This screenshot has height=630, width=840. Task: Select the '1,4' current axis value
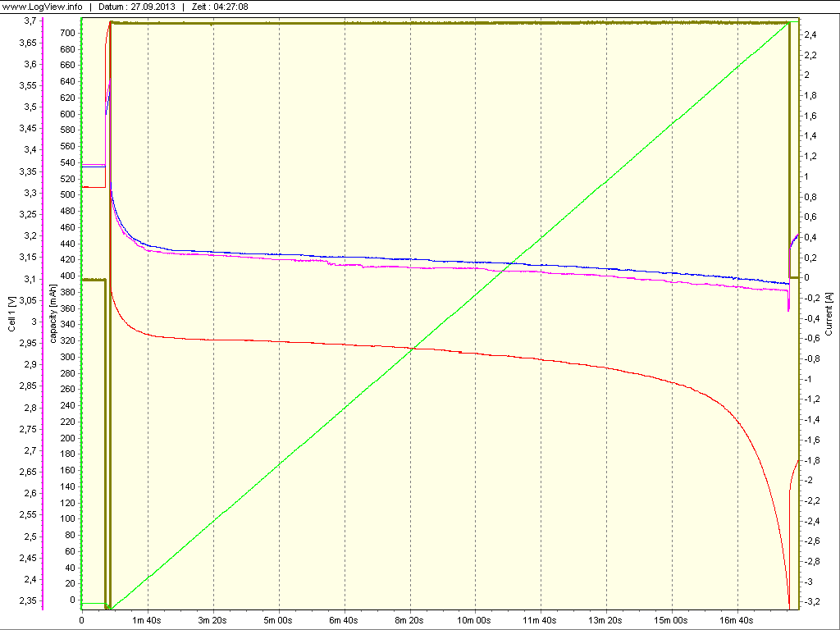click(x=810, y=136)
